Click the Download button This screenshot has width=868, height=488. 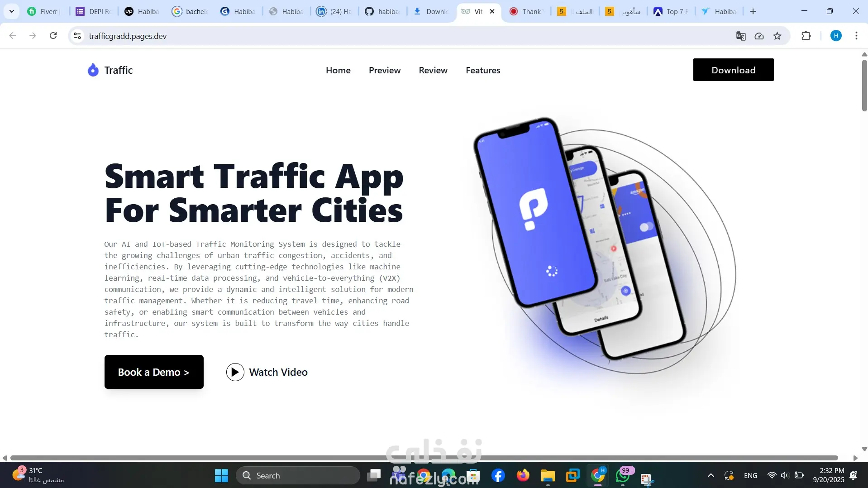pos(733,70)
